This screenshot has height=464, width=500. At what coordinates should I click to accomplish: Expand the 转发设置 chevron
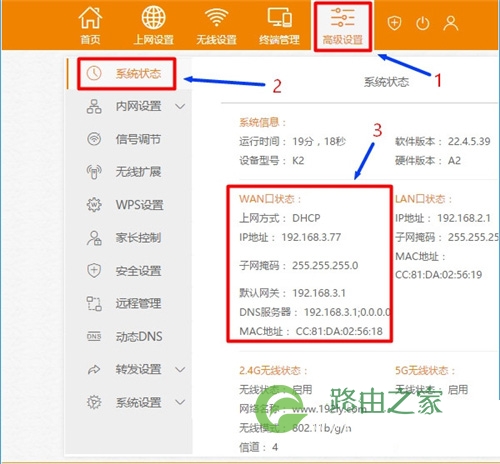[180, 369]
